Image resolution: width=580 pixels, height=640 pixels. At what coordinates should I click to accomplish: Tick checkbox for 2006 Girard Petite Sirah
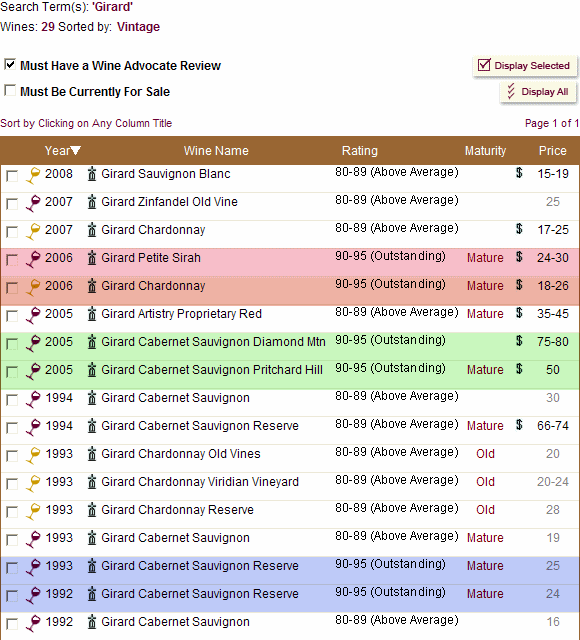(12, 260)
